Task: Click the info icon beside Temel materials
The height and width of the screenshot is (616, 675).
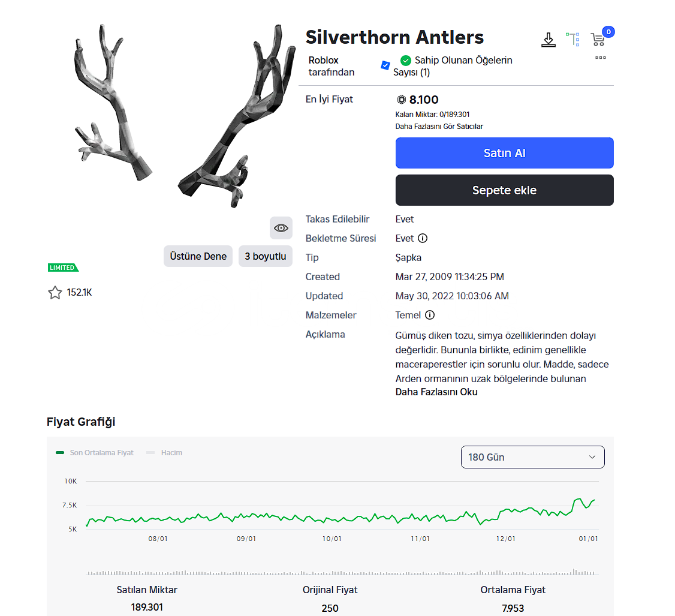Action: [430, 315]
